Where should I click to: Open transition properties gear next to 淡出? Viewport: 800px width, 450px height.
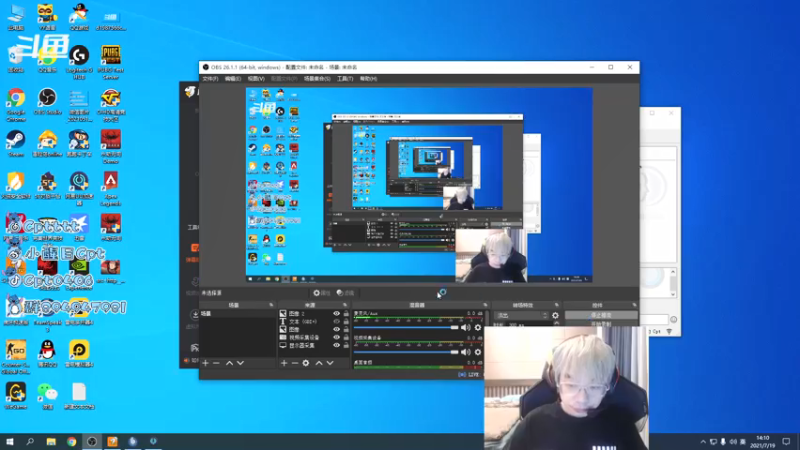pyautogui.click(x=555, y=315)
